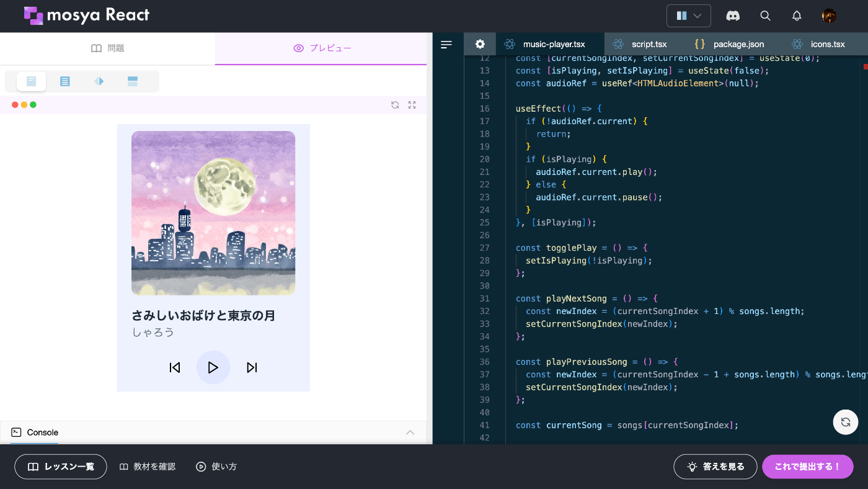868x489 pixels.
Task: Click line number 16 in gutter
Action: tap(484, 109)
